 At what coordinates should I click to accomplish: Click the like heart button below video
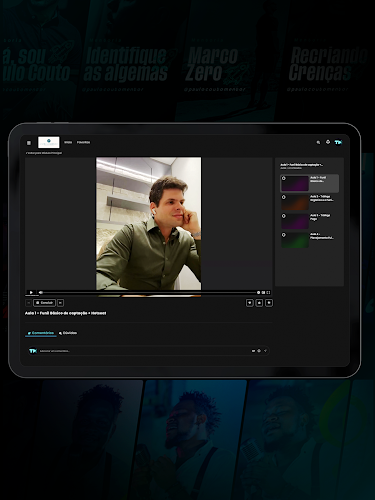click(249, 303)
